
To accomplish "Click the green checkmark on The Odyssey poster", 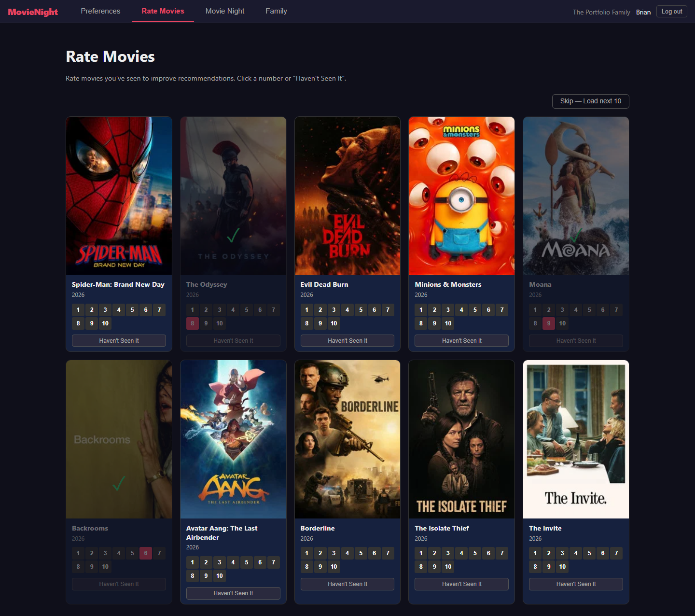I will (x=233, y=236).
